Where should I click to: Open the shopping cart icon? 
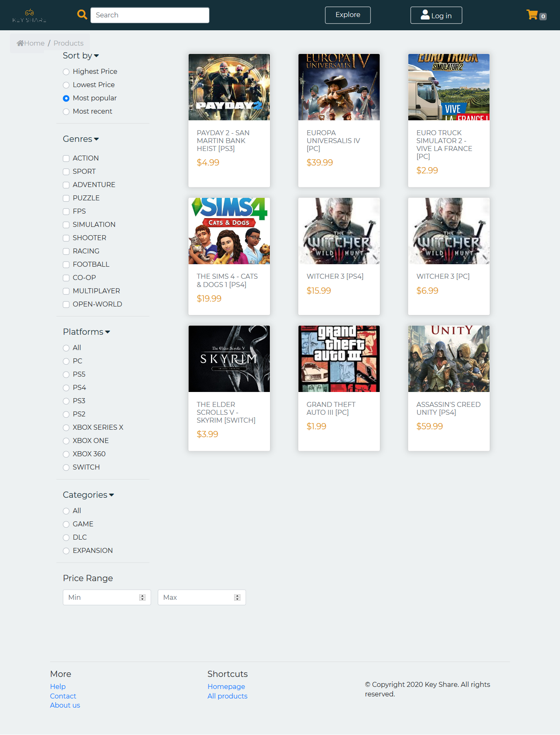pos(532,15)
